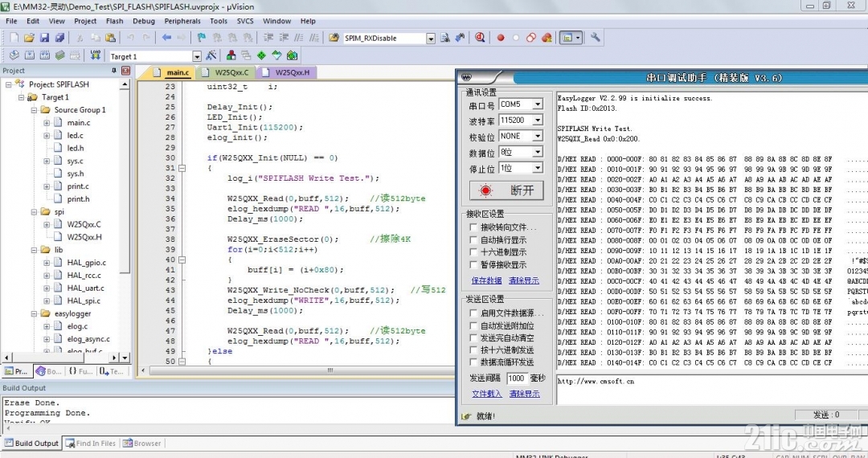
Task: Enable 接收转向文件 checkbox
Action: (473, 227)
